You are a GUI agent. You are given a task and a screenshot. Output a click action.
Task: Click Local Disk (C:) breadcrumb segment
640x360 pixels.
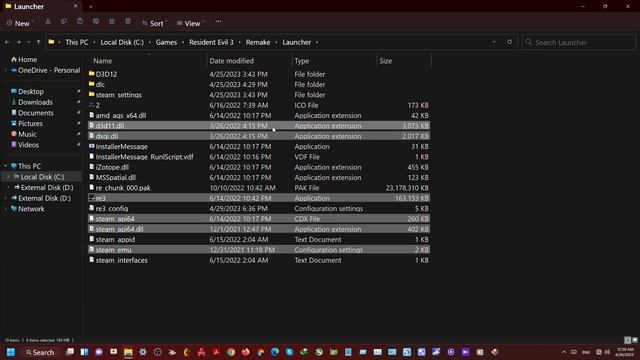click(x=122, y=42)
